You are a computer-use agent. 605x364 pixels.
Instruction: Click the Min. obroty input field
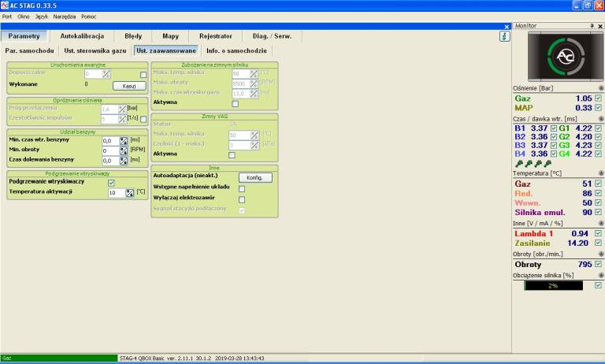111,151
